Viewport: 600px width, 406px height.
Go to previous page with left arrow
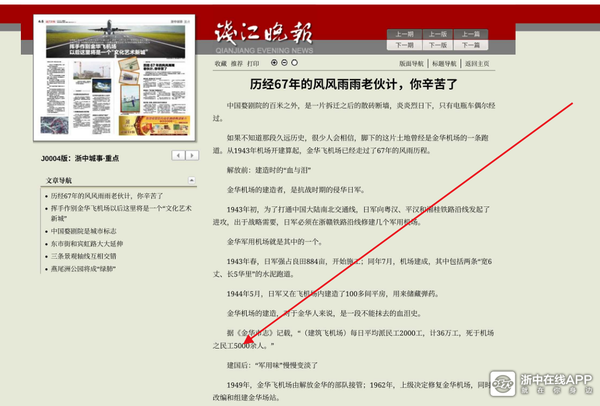pyautogui.click(x=178, y=155)
